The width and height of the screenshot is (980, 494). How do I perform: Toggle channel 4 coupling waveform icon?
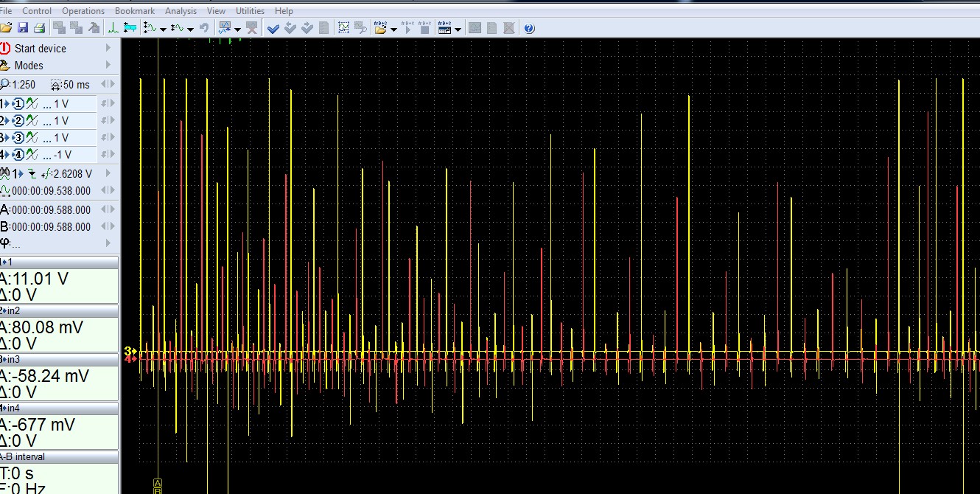(32, 155)
